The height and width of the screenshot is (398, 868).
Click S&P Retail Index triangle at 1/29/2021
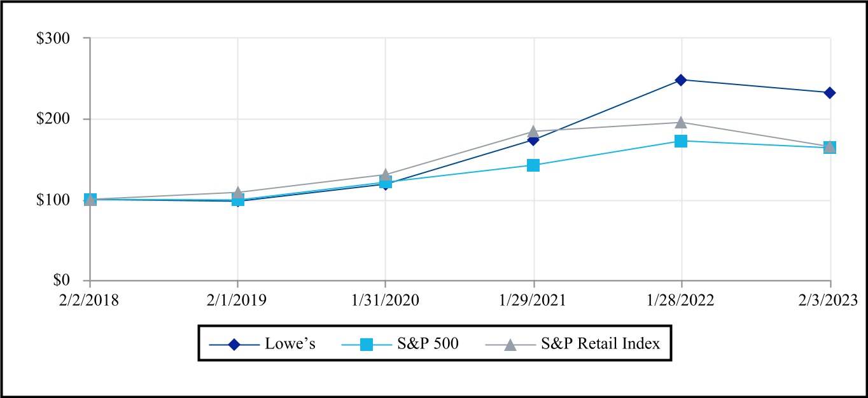click(533, 131)
